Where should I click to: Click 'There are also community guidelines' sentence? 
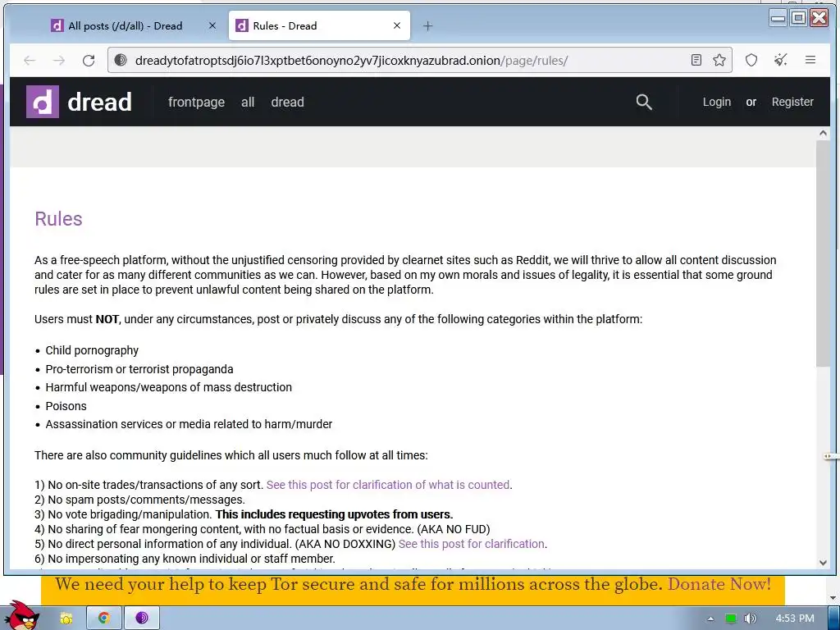click(x=231, y=455)
